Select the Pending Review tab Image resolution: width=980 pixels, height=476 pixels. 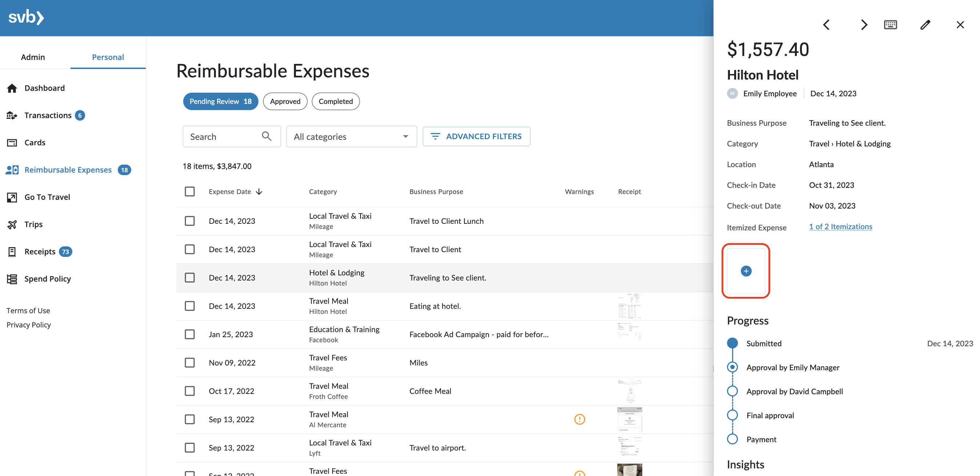(x=220, y=101)
